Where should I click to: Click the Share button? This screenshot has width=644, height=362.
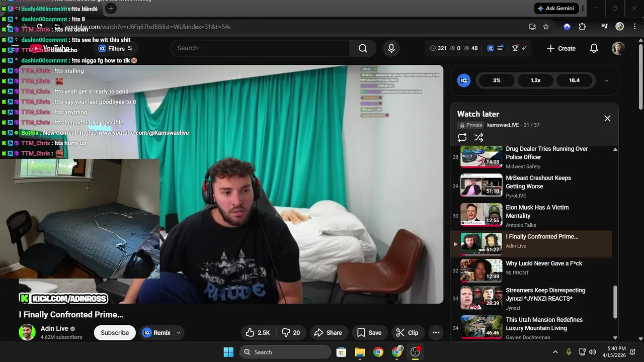(328, 332)
